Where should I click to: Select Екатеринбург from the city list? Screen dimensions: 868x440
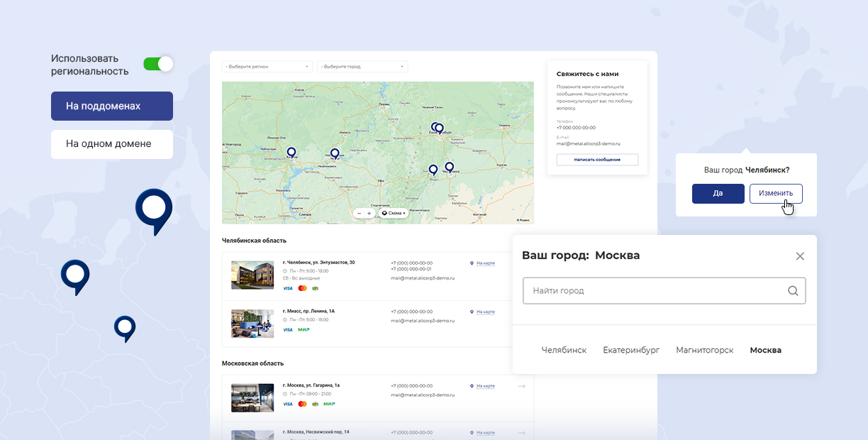(x=630, y=350)
